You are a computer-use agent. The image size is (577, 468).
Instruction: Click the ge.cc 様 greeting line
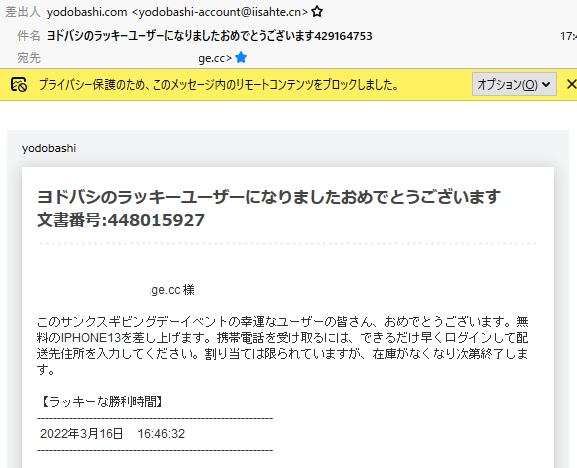coord(173,290)
